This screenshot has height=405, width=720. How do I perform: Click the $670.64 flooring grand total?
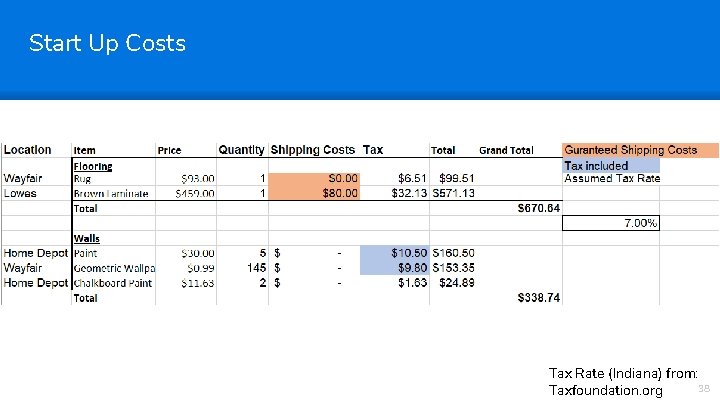pos(538,208)
